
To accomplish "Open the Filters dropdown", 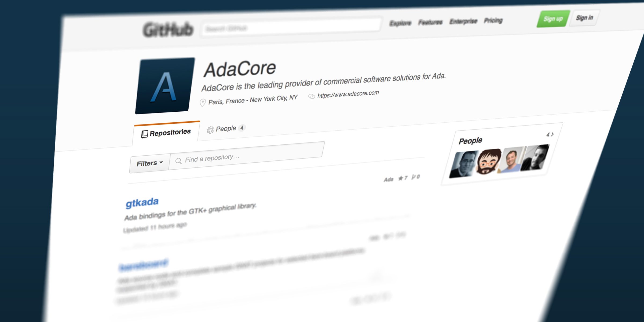I will 149,162.
